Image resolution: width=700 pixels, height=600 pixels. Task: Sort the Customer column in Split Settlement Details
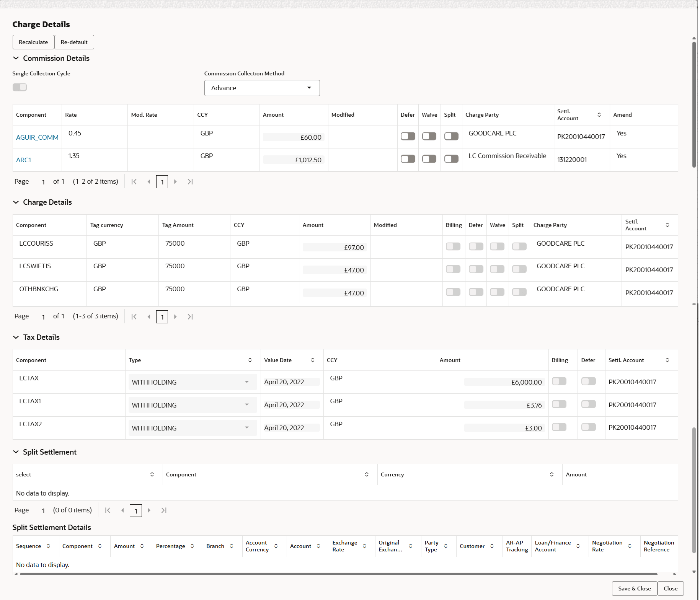[492, 546]
